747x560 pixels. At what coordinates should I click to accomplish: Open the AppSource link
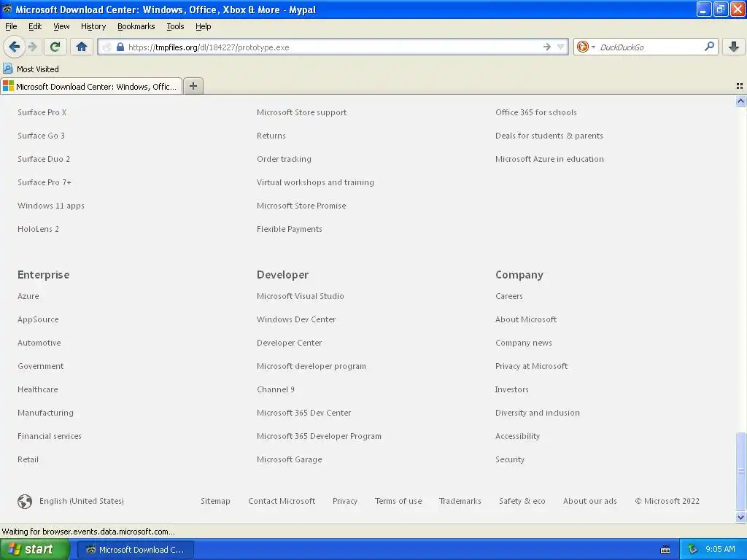pyautogui.click(x=38, y=319)
